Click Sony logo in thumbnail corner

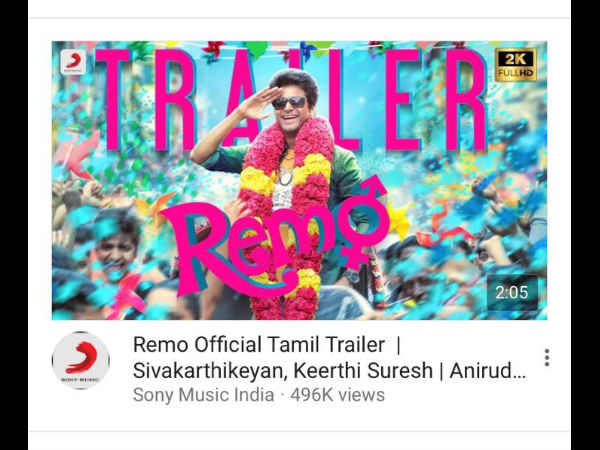pyautogui.click(x=73, y=62)
